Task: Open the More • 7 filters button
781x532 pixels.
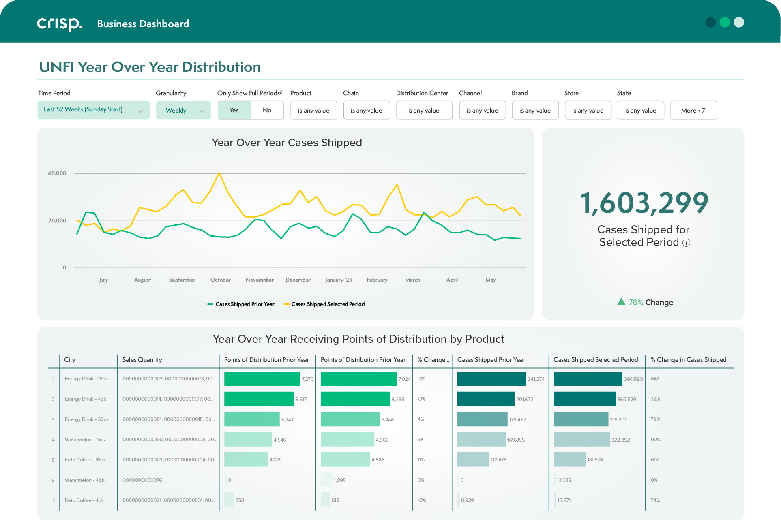Action: coord(693,110)
